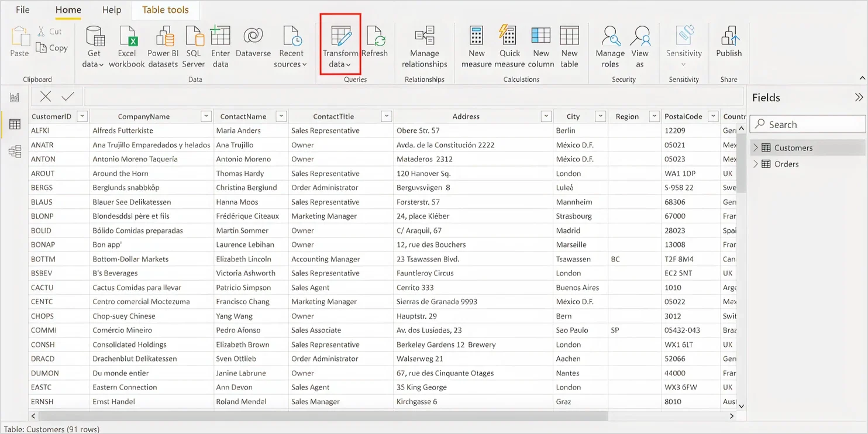This screenshot has width=868, height=434.
Task: Click the cell 'Sales Manager'
Action: coord(315,402)
